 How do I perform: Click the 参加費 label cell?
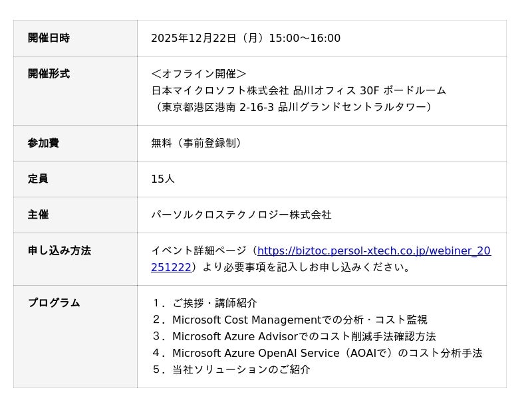coord(43,144)
